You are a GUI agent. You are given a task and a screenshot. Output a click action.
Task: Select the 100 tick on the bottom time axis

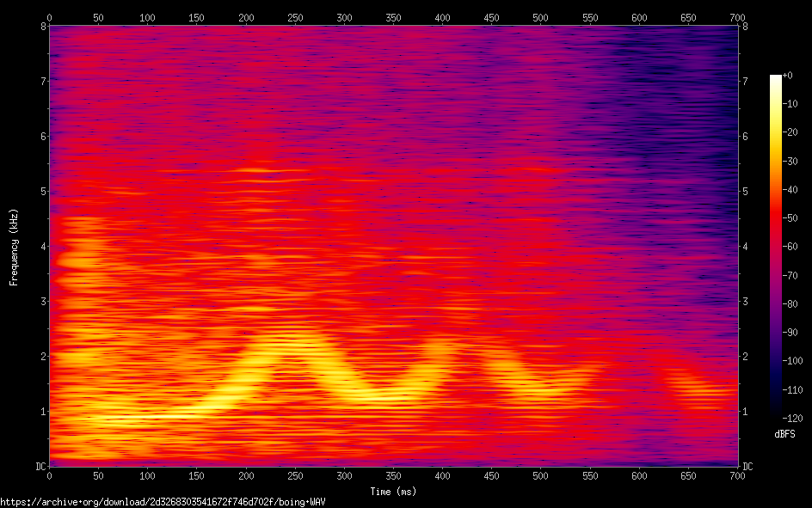(x=147, y=475)
